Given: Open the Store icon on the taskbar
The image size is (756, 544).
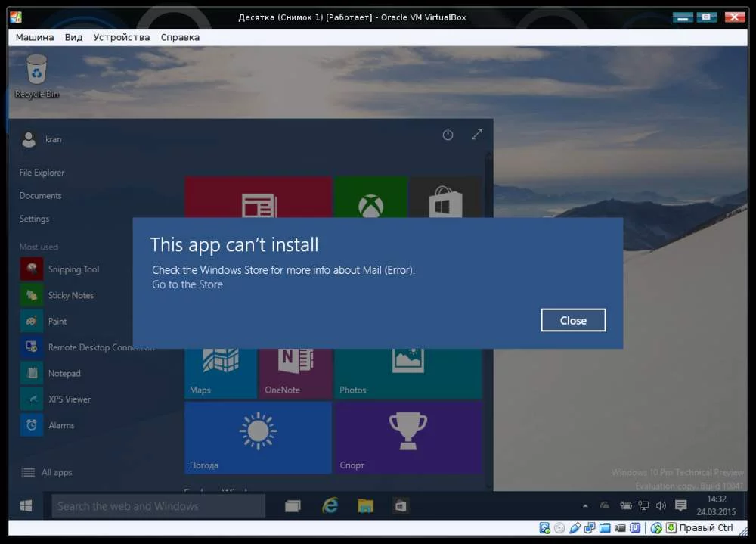Looking at the screenshot, I should tap(401, 506).
